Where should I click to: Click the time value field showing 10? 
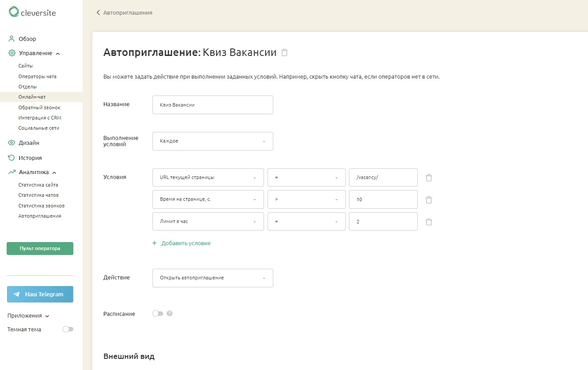click(383, 199)
